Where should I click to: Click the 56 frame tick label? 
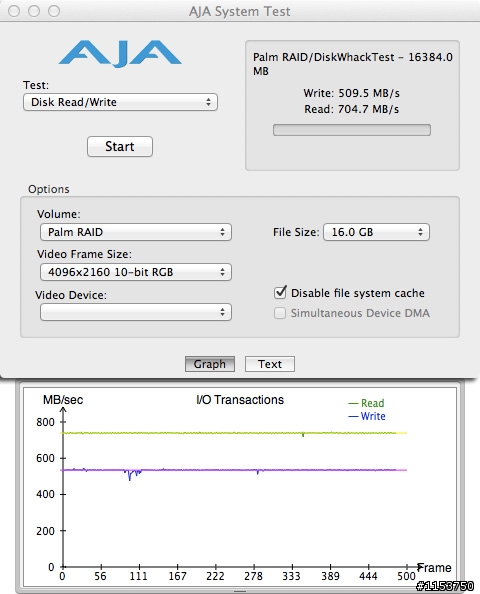100,577
